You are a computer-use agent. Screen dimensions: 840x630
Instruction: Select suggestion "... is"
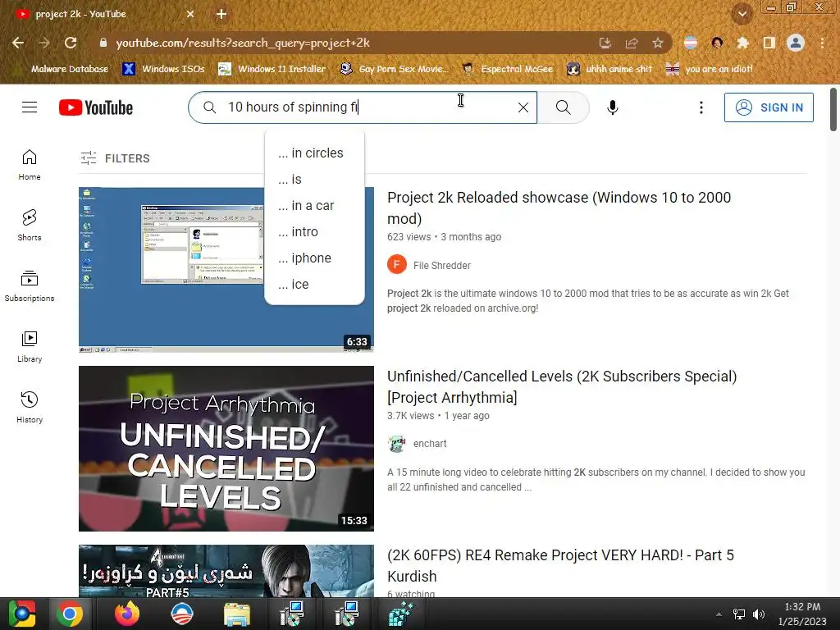tap(314, 180)
